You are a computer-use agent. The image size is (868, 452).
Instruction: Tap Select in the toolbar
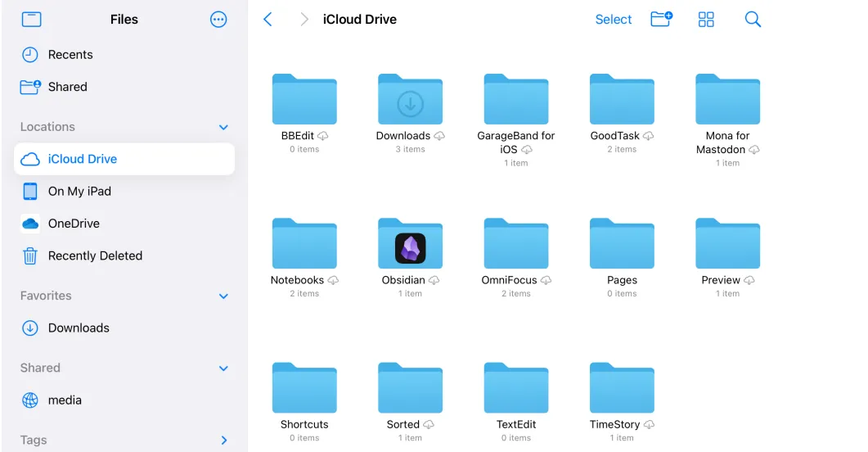pos(614,20)
